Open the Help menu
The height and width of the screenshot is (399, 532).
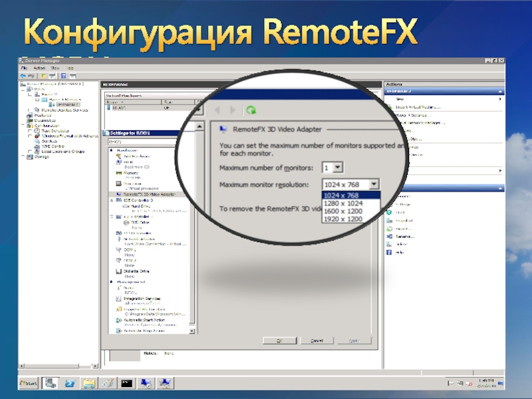pyautogui.click(x=70, y=68)
